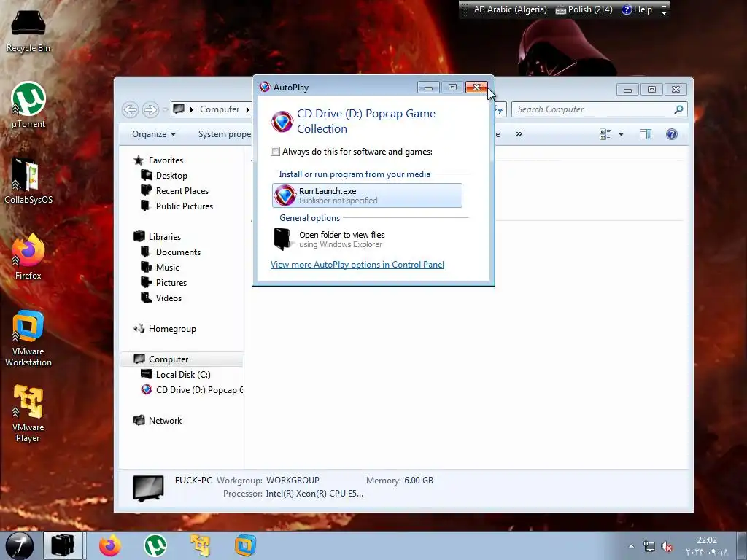Click Computer in the address bar

219,109
